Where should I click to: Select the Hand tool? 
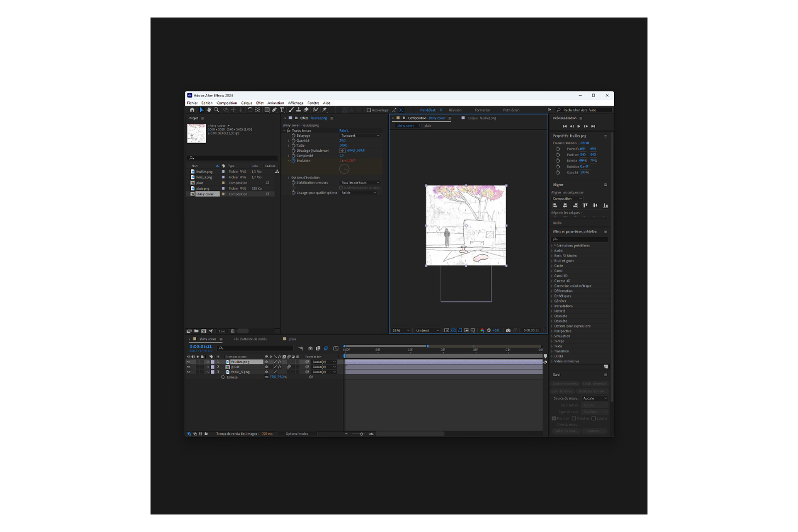209,110
